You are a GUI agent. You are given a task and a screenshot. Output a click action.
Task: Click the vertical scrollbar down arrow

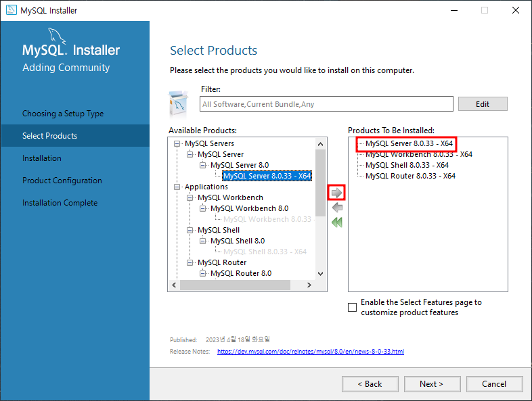320,274
